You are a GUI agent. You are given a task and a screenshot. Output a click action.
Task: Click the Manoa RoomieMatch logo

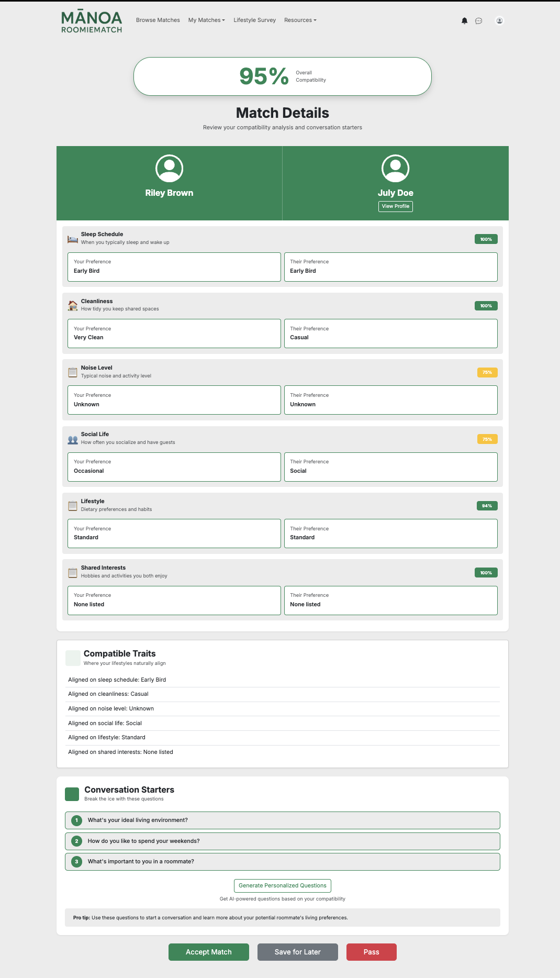pos(92,22)
